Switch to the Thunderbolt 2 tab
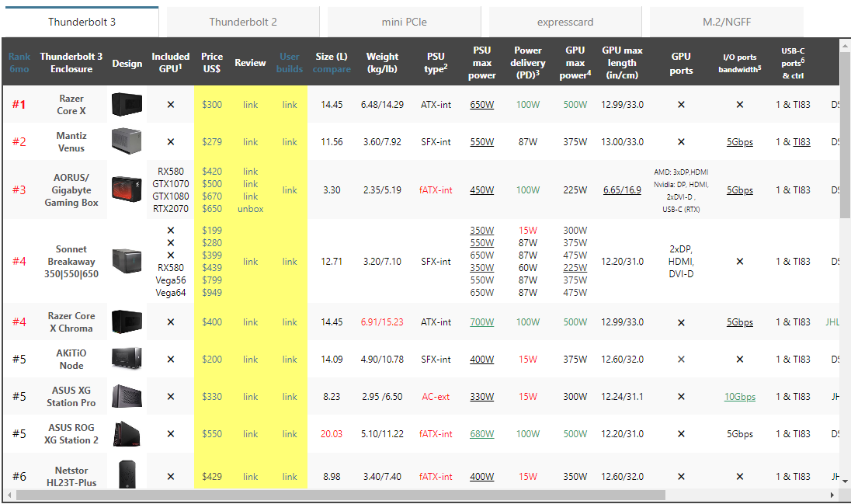Image resolution: width=851 pixels, height=504 pixels. [243, 22]
